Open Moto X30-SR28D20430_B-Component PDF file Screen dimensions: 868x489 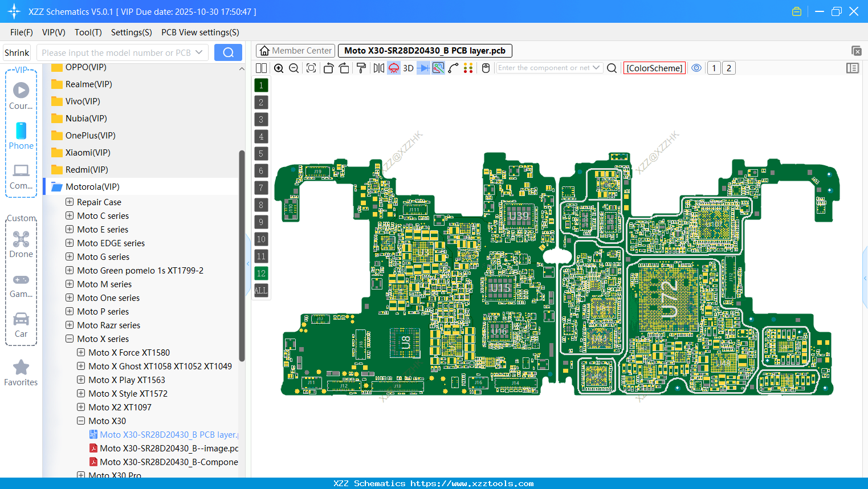pyautogui.click(x=164, y=462)
